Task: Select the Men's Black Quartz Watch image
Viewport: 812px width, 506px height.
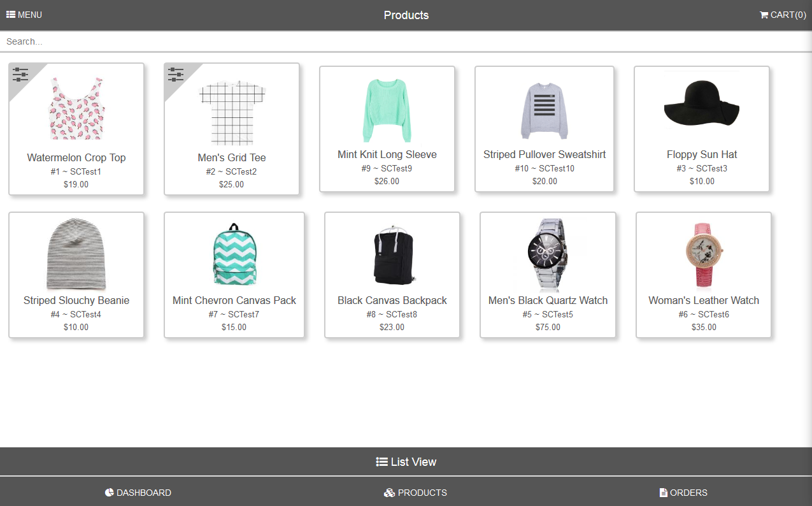Action: [548, 254]
